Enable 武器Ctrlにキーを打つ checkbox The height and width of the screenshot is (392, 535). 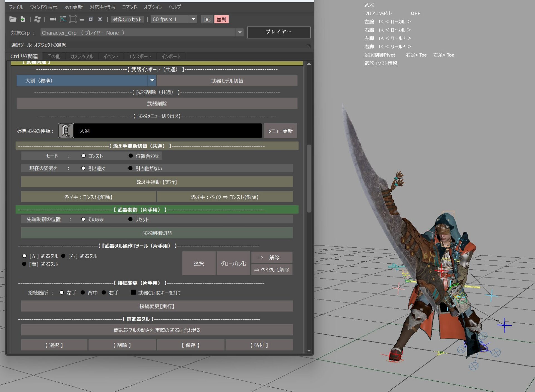click(133, 292)
